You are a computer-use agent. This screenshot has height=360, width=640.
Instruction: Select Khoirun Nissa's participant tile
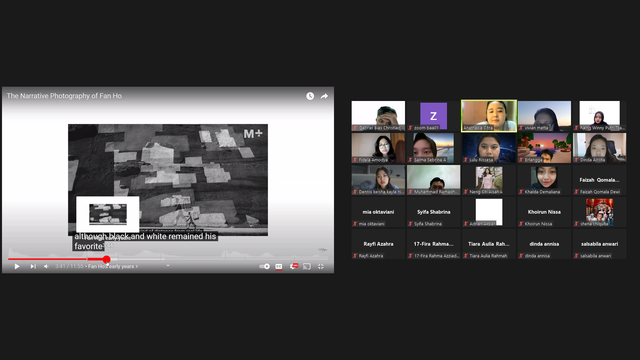pos(544,212)
